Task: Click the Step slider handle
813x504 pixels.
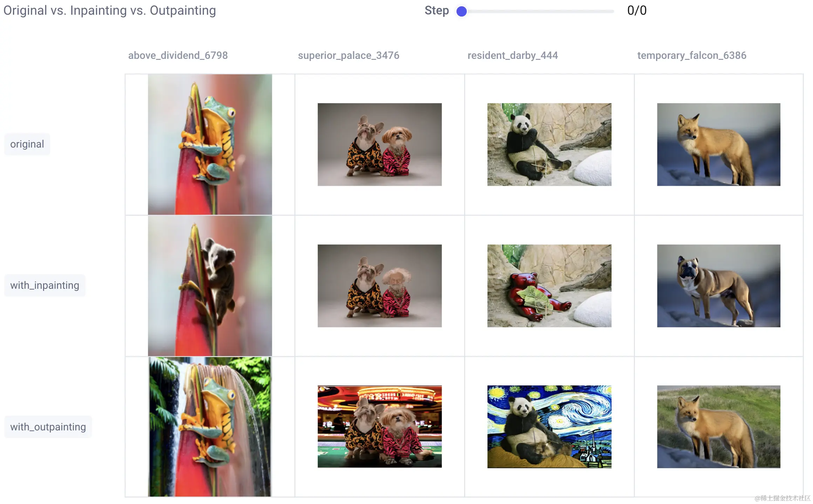Action: point(462,11)
